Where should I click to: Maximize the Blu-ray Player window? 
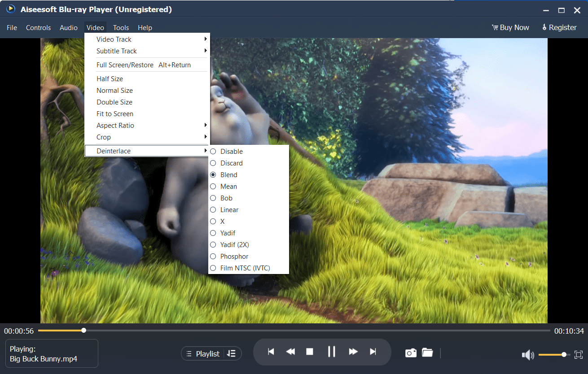561,10
